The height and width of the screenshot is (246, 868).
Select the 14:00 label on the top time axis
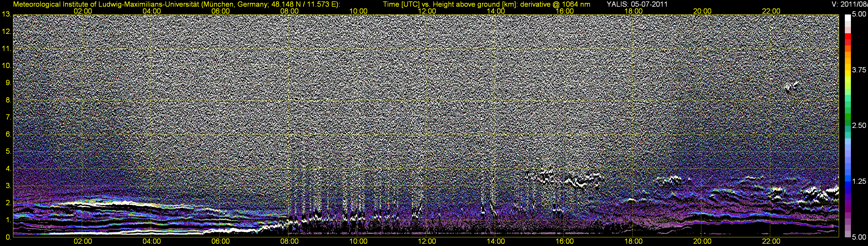tap(496, 11)
